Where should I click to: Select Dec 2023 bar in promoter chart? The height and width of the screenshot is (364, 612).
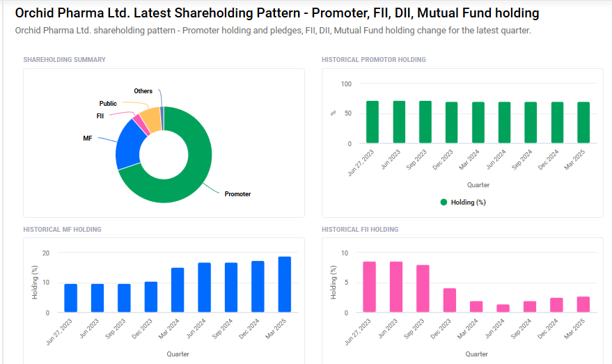[x=452, y=122]
